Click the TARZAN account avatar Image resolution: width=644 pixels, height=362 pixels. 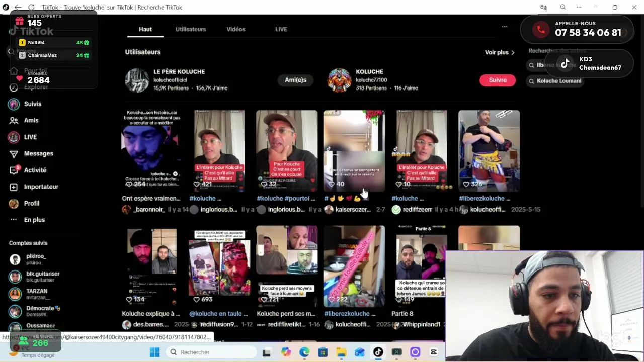(15, 294)
